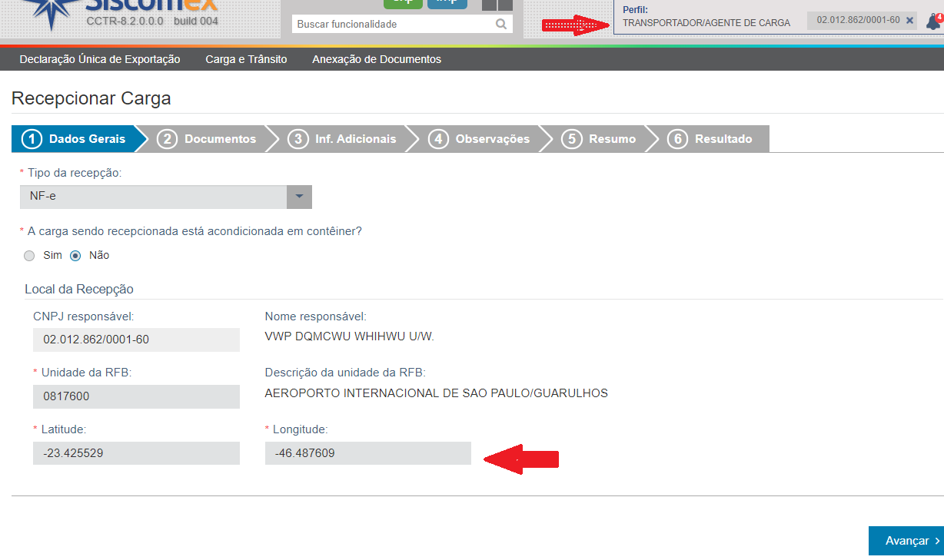Open the notifications bell icon
Screen dimensions: 944x560
[x=933, y=22]
